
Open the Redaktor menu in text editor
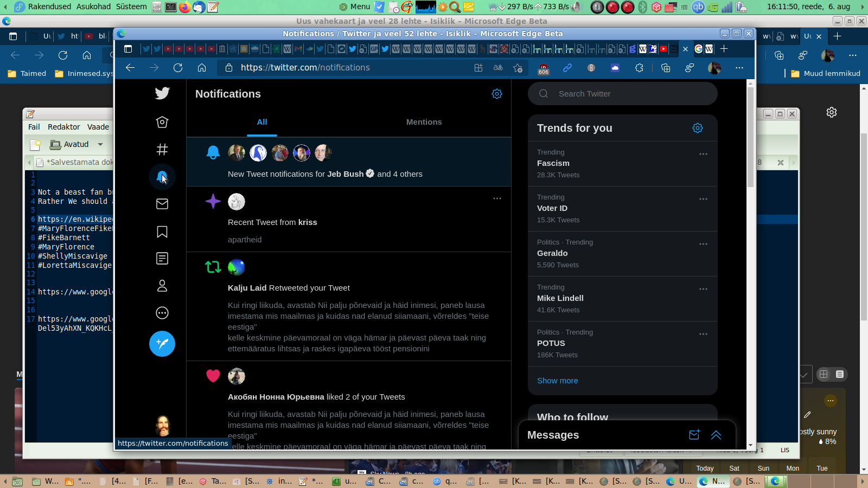pos(64,127)
